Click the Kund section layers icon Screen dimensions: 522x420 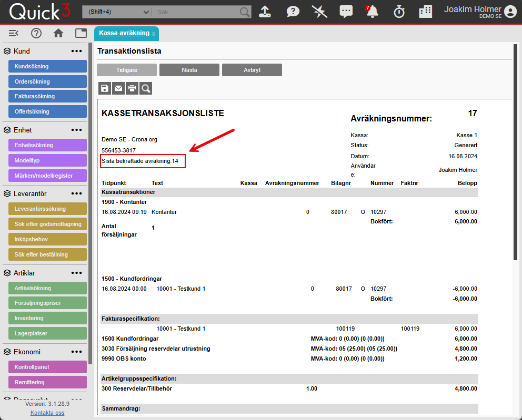[7, 51]
